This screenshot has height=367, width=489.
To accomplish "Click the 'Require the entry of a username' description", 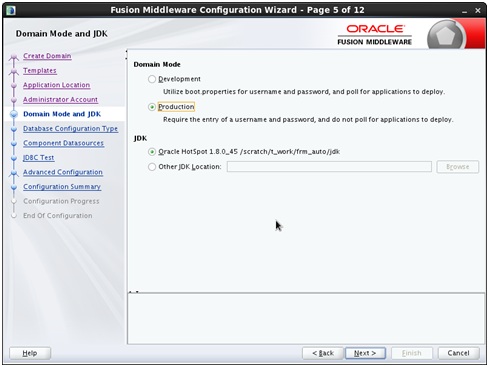I will coord(308,119).
